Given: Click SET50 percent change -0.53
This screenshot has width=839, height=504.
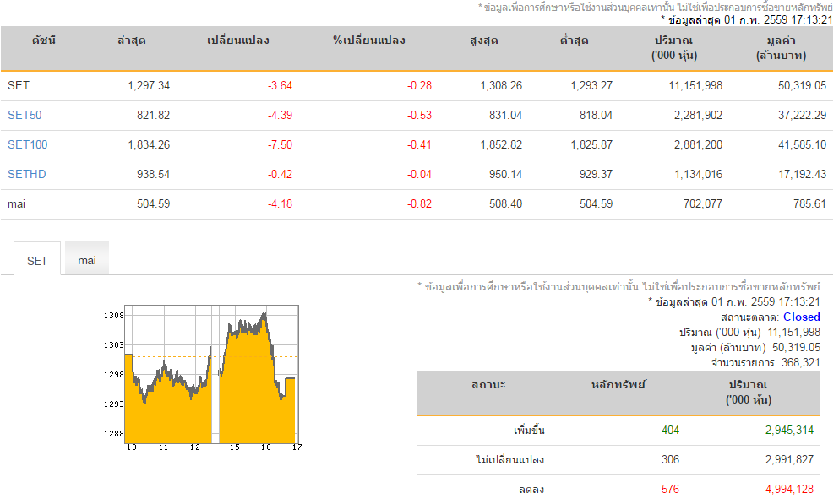Looking at the screenshot, I should pos(419,115).
